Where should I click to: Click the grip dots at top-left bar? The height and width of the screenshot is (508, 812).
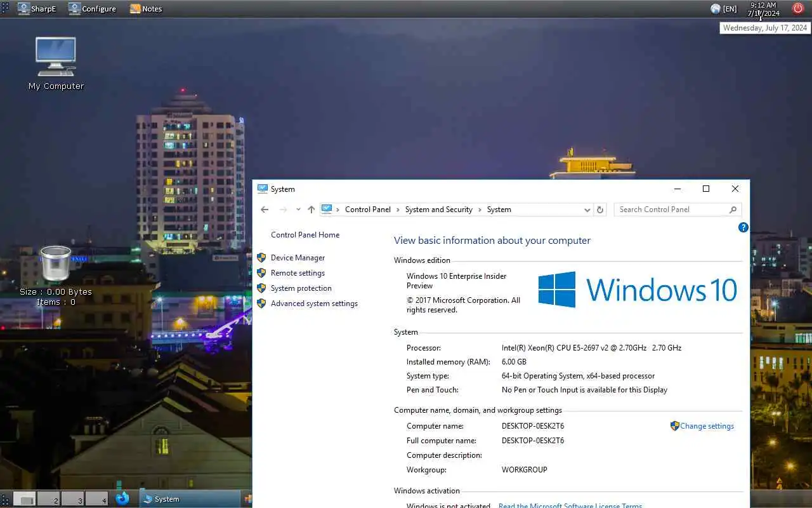pos(5,8)
